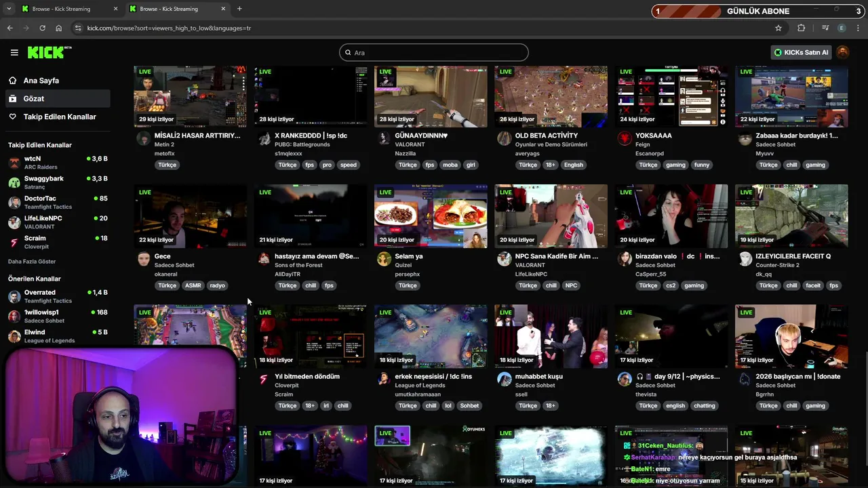The image size is (868, 488).
Task: Click the Counter-Strike 2 category link
Action: (777, 265)
